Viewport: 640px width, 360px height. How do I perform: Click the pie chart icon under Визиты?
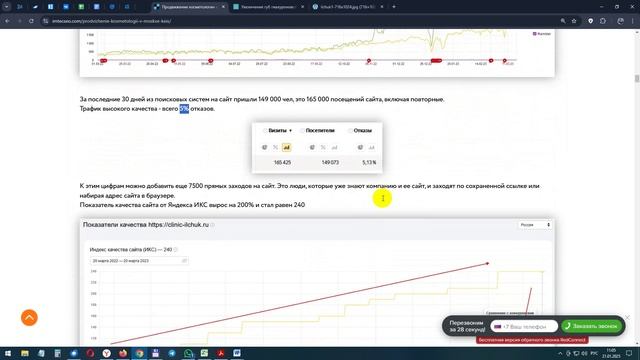coord(264,147)
